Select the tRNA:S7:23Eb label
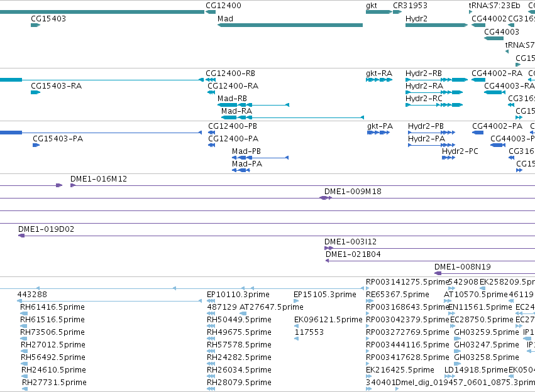The image size is (535, 392). [x=494, y=6]
